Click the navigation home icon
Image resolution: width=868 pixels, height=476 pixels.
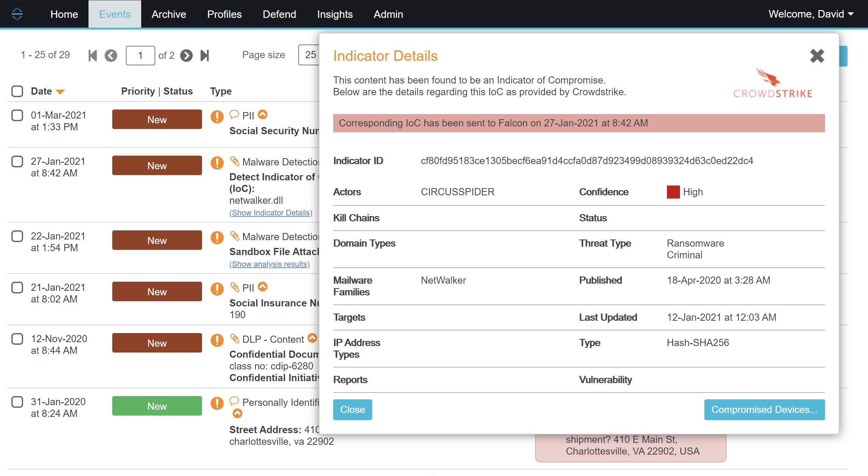point(18,13)
